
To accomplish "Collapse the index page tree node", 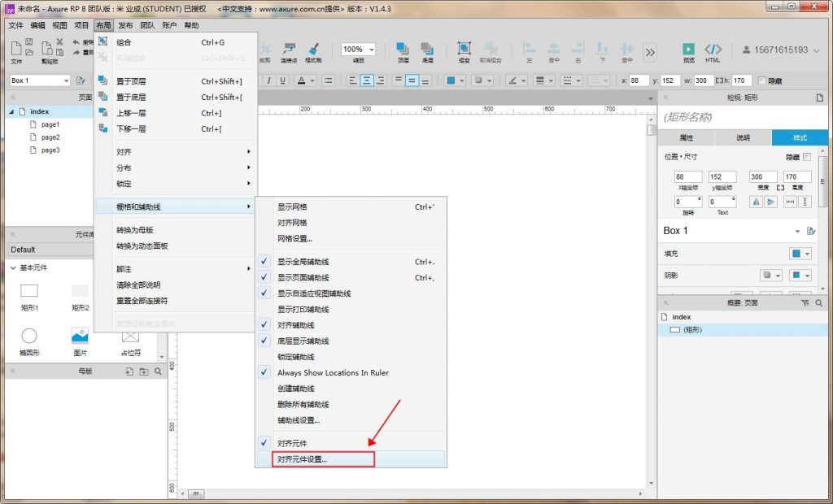I will pyautogui.click(x=12, y=111).
